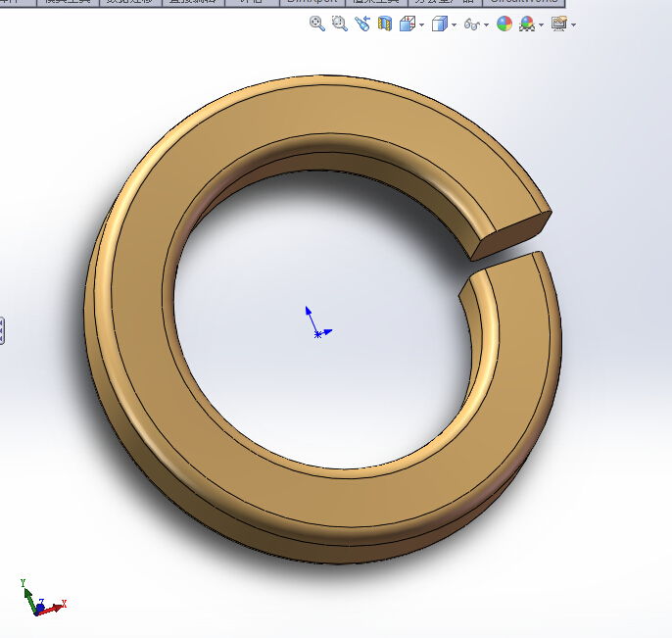Click the Hide/Show Items glasses icon
This screenshot has height=638, width=672.
(472, 25)
